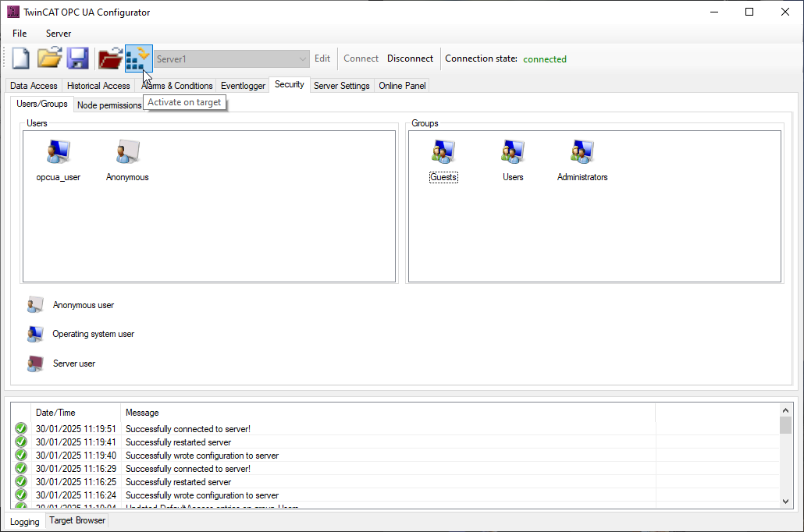Click the Open folder toolbar icon
This screenshot has width=804, height=532.
click(x=49, y=59)
